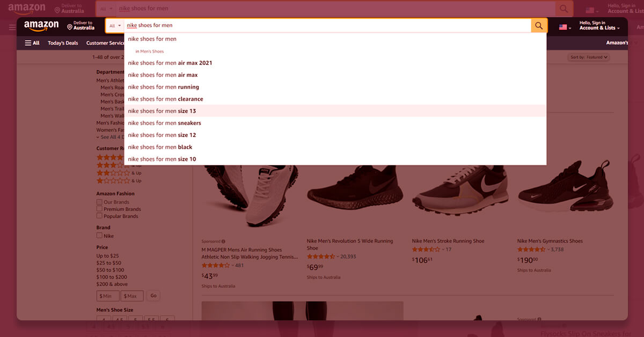Open the All dropdown in the background window
Screen dimensions: 644x337
click(107, 9)
